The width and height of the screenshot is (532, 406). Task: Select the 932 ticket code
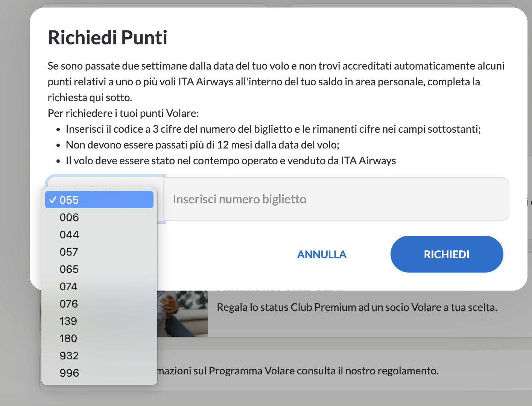[x=69, y=356]
